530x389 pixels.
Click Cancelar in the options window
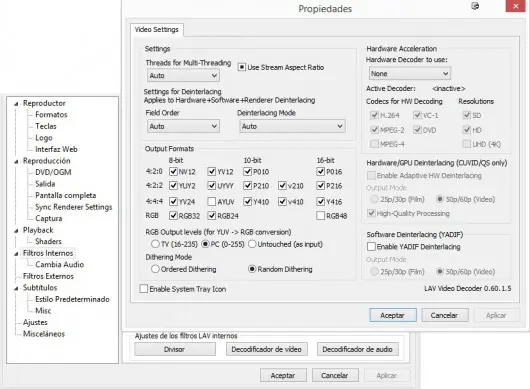point(335,375)
